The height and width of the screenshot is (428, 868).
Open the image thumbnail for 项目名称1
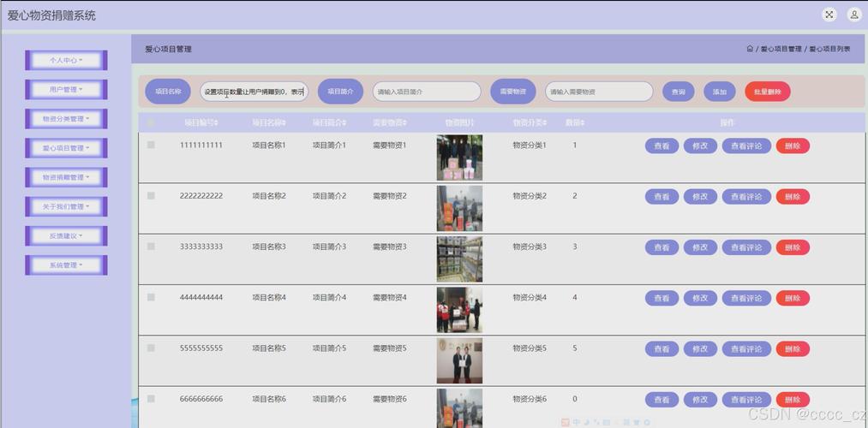(459, 158)
